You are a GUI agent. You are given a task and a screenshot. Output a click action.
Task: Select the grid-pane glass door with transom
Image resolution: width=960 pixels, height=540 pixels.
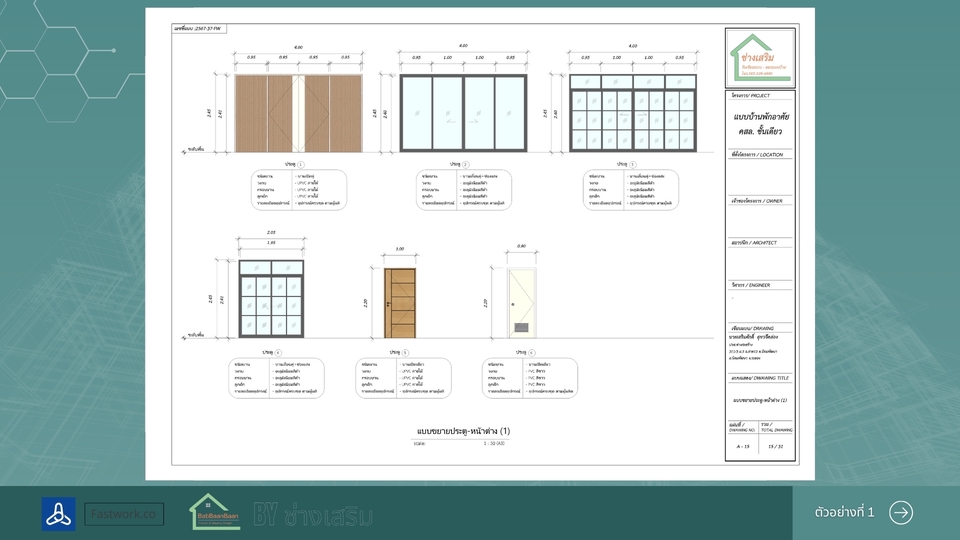click(x=632, y=112)
